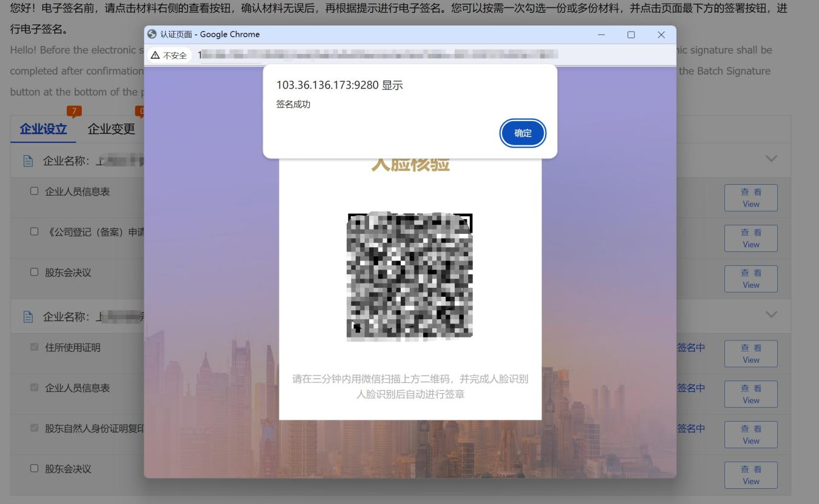The width and height of the screenshot is (819, 504).
Task: Collapse the first company section chevron
Action: 771,159
